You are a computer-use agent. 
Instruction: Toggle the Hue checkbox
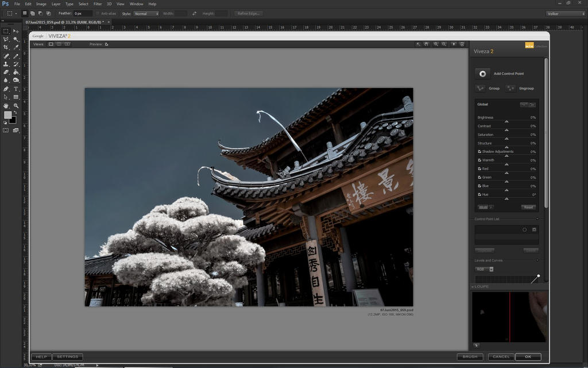tap(479, 194)
